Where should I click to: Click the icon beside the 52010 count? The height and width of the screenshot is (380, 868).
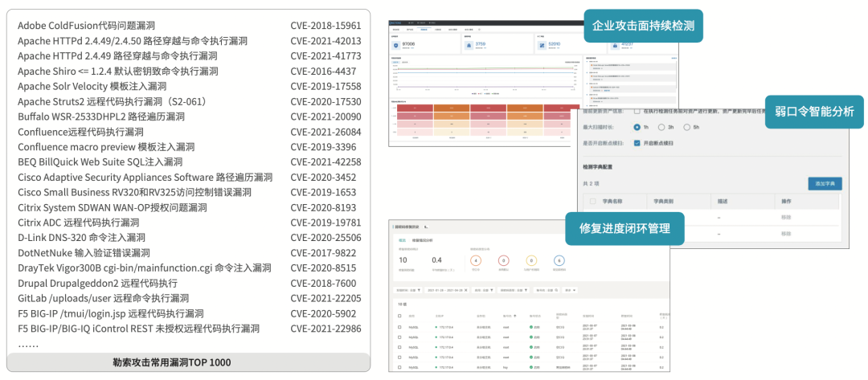(542, 45)
